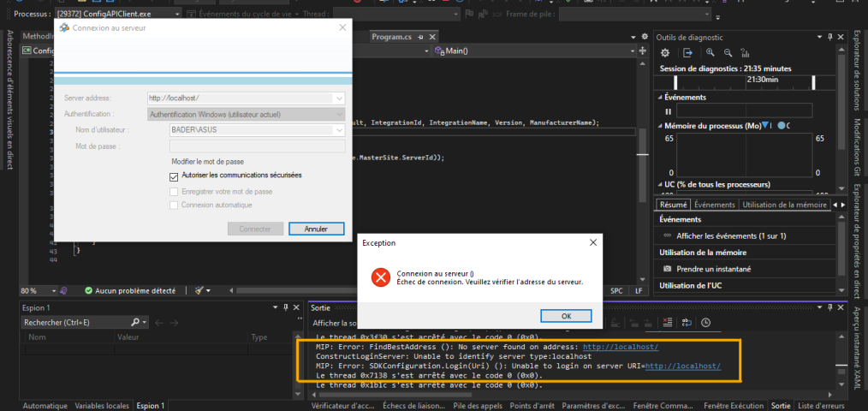Click the Rechercher field in Espion 1
The height and width of the screenshot is (411, 868).
(74, 322)
